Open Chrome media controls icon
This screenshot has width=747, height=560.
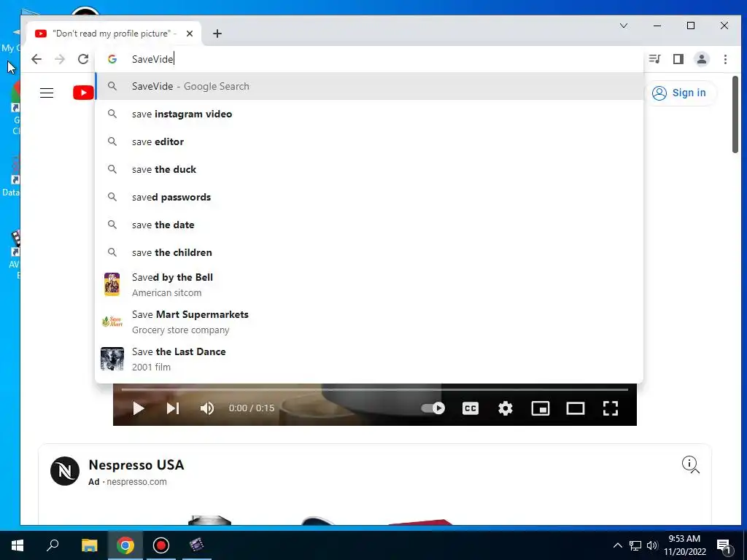click(x=654, y=59)
